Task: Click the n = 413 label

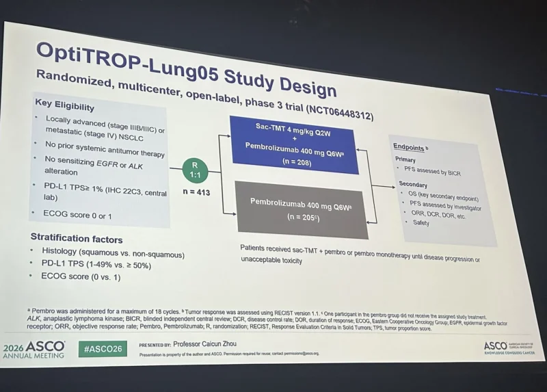Action: pyautogui.click(x=196, y=192)
